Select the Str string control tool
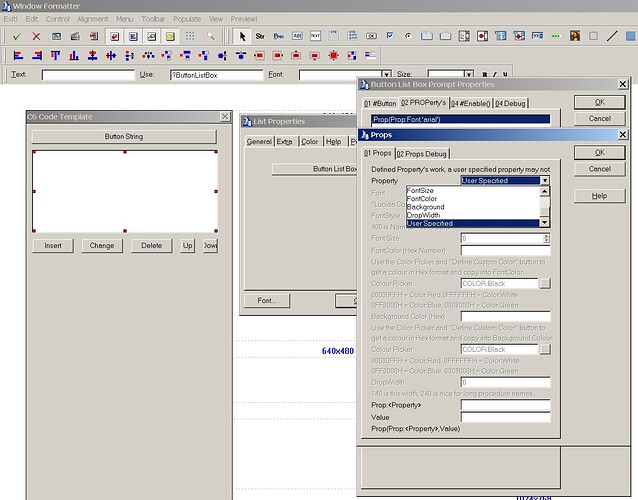The height and width of the screenshot is (500, 638). pyautogui.click(x=260, y=36)
